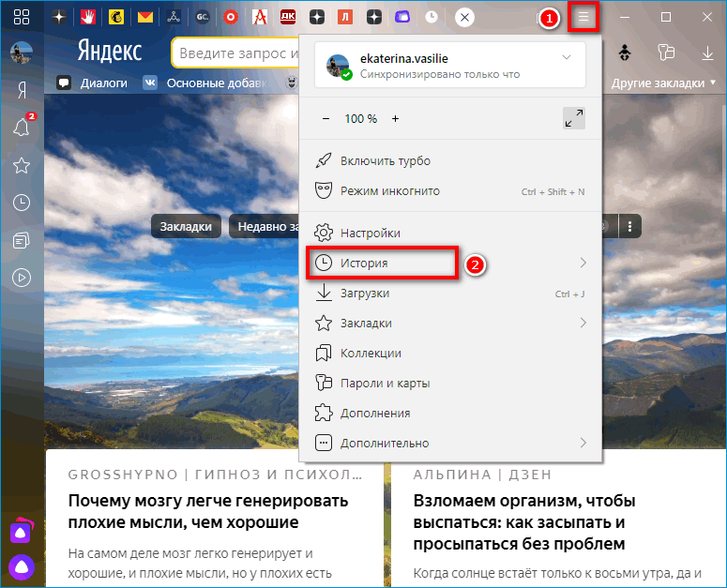This screenshot has width=727, height=588.
Task: Open favorites star in sidebar
Action: pyautogui.click(x=22, y=165)
